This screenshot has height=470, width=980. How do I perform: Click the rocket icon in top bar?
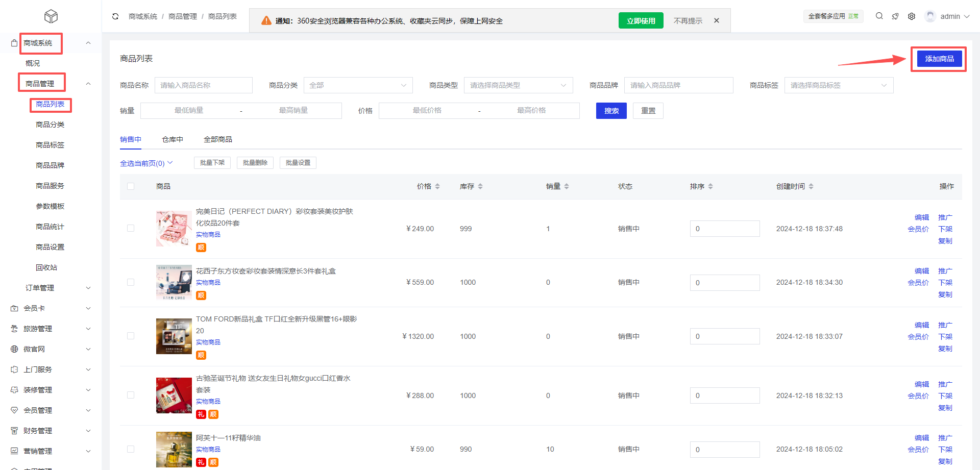(895, 16)
